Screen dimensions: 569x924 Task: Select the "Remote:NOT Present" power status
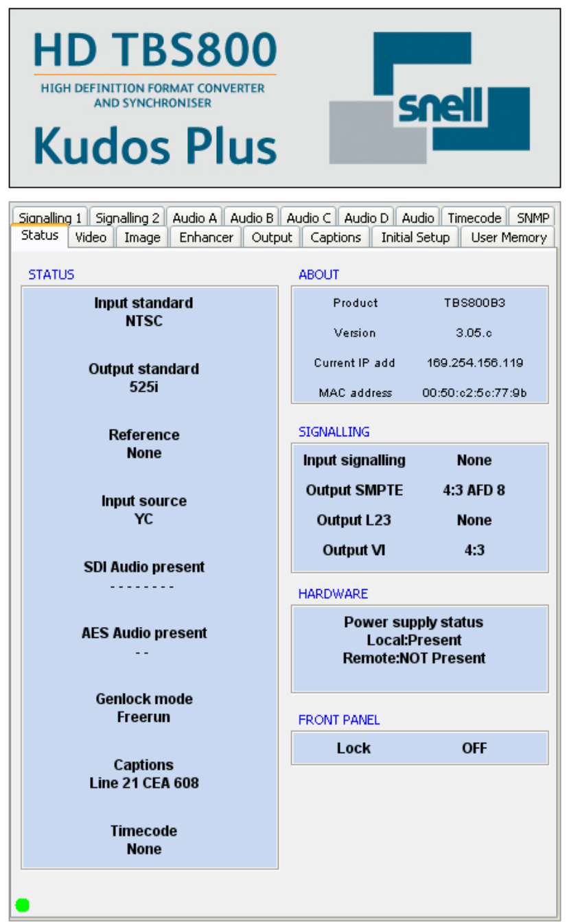point(414,659)
